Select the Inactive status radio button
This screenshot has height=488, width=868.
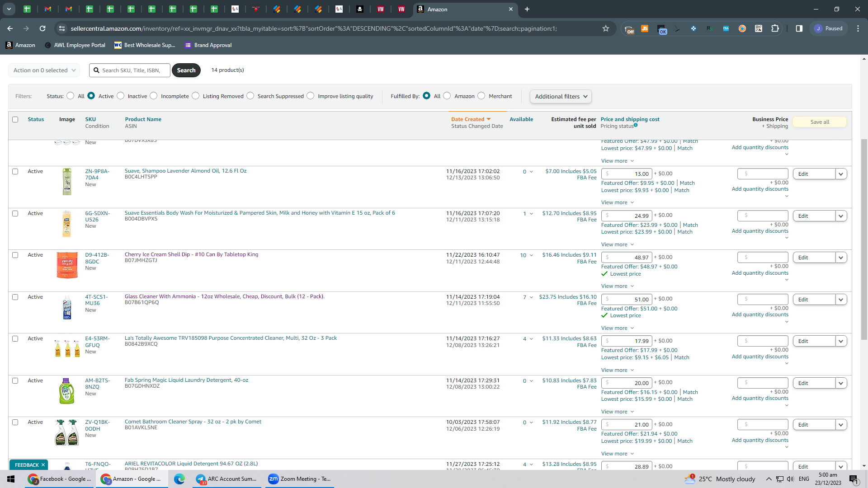[120, 96]
